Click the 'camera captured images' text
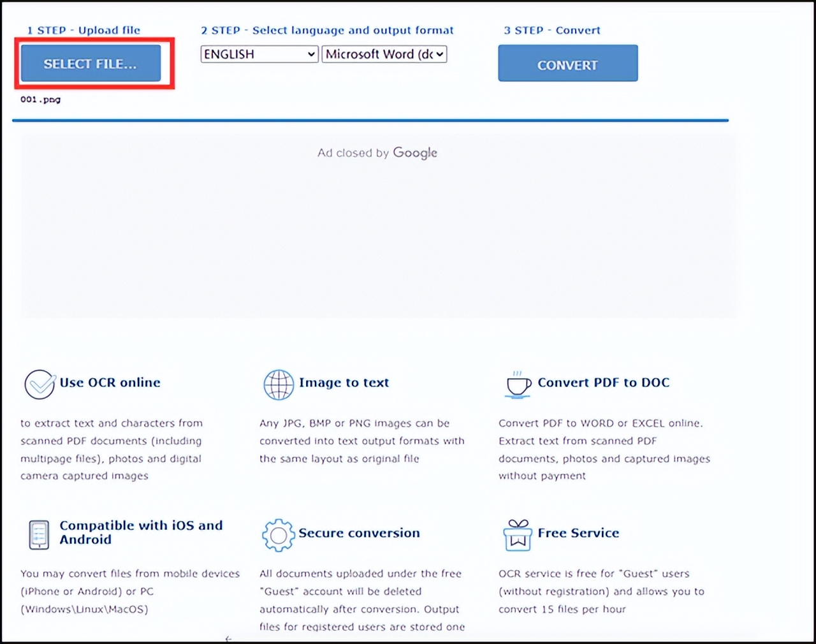Viewport: 816px width, 644px height. (84, 476)
